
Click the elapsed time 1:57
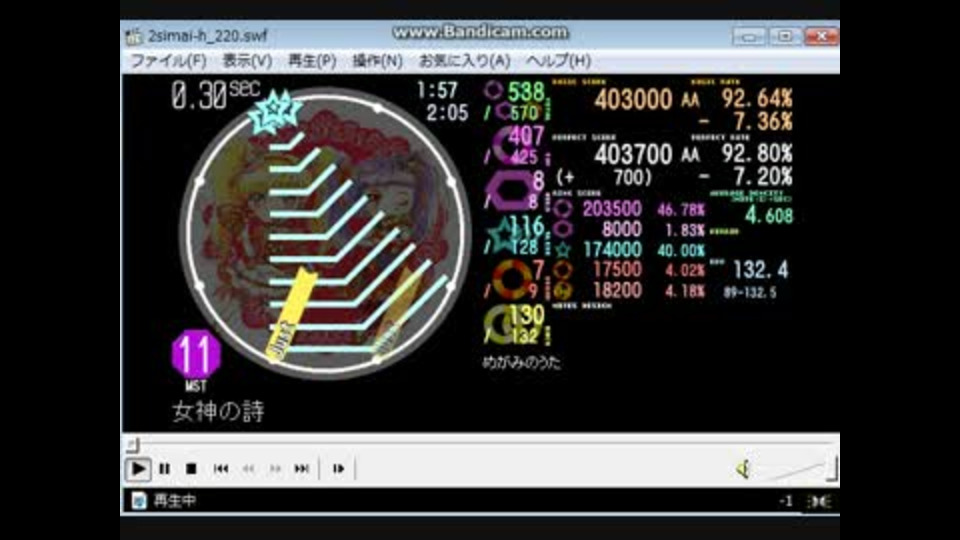click(x=437, y=91)
